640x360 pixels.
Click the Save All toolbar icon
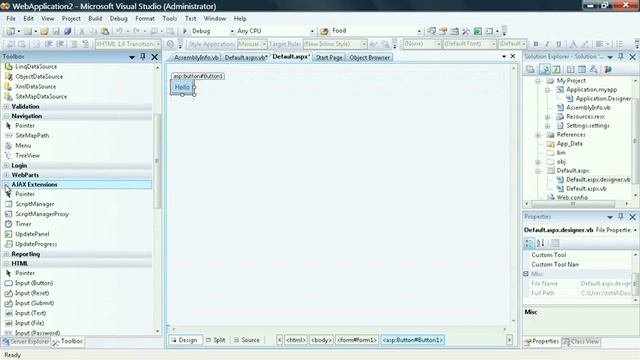pos(67,31)
